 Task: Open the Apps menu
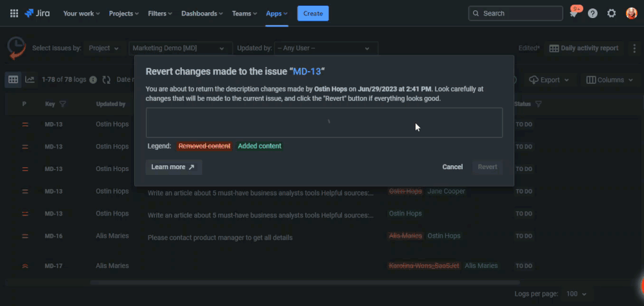click(276, 14)
